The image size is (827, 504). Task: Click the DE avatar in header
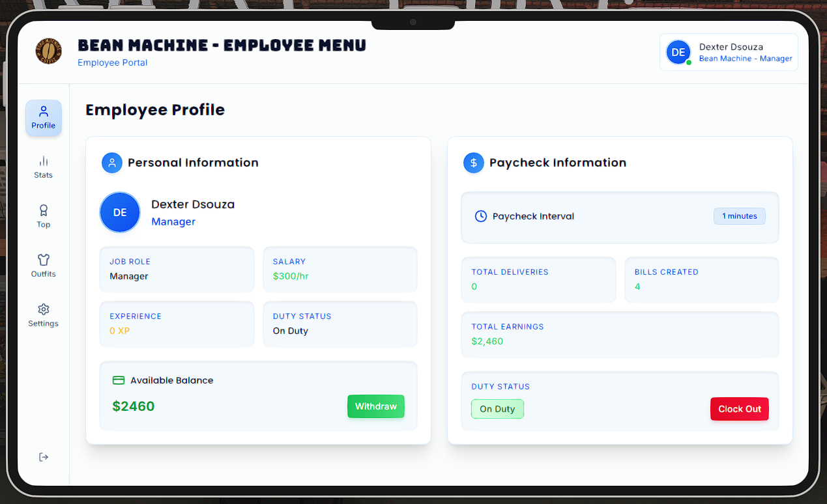tap(678, 52)
